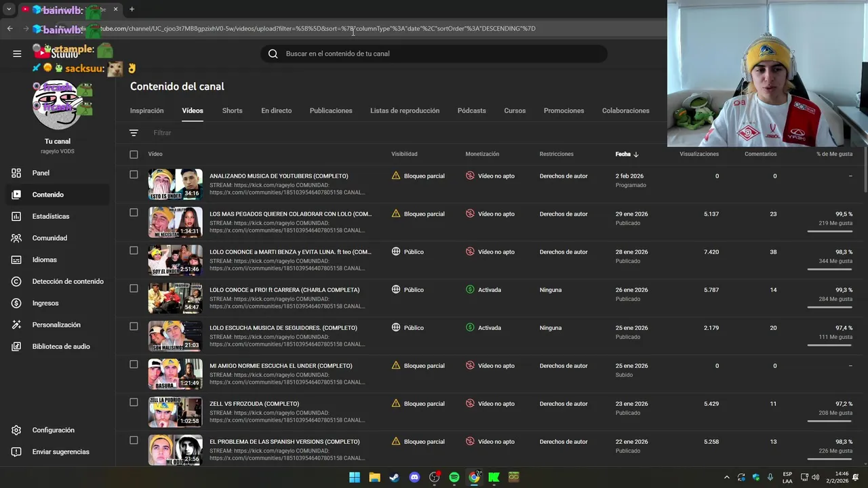Image resolution: width=868 pixels, height=488 pixels.
Task: Click green monetization icon for LOLO ESCUCHA MUSICA
Action: click(470, 327)
